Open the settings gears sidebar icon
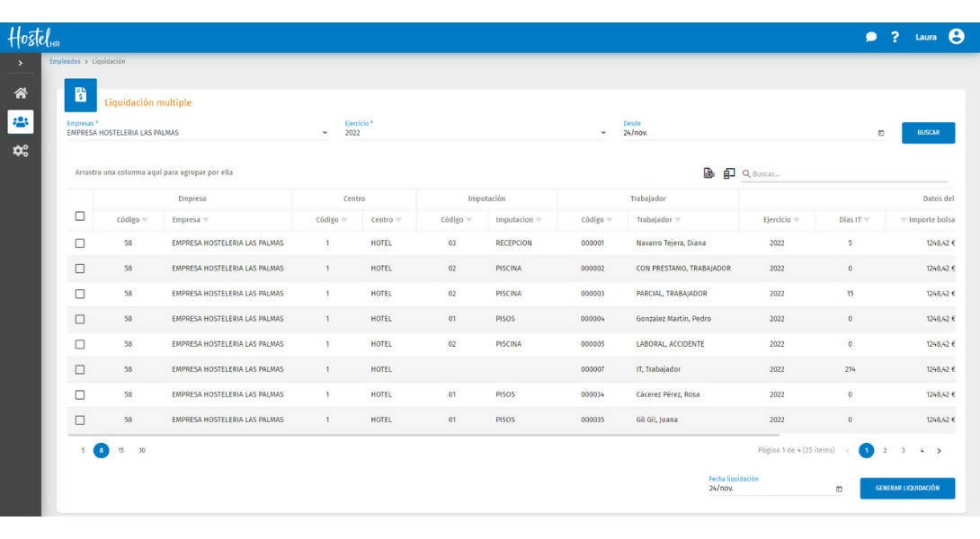 pos(20,151)
